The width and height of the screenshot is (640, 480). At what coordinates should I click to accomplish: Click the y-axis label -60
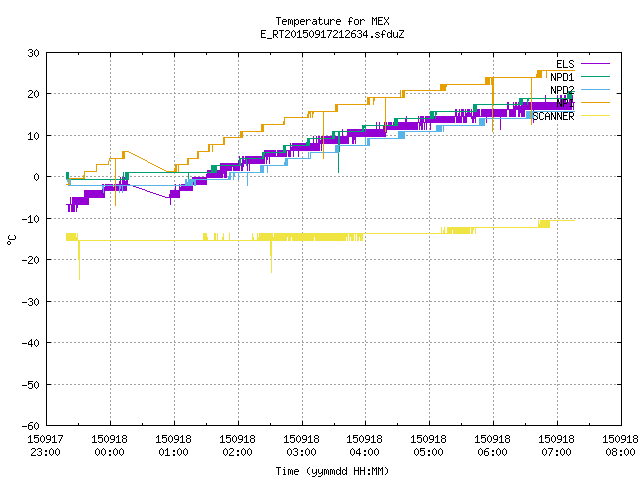[31, 426]
